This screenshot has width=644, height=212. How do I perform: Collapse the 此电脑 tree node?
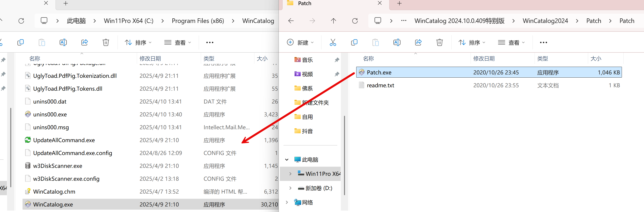(287, 160)
